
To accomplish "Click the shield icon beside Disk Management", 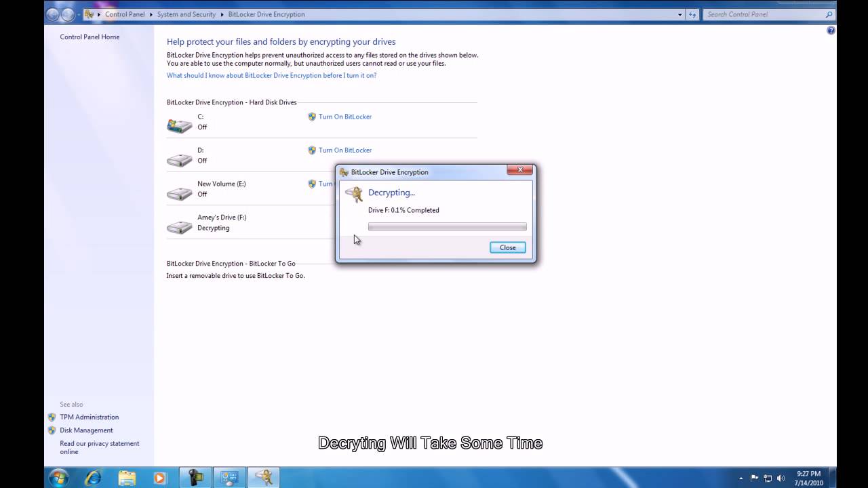I will tap(52, 430).
